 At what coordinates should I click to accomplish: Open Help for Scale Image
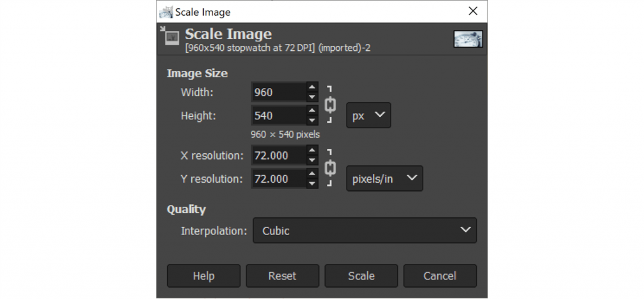click(x=203, y=276)
